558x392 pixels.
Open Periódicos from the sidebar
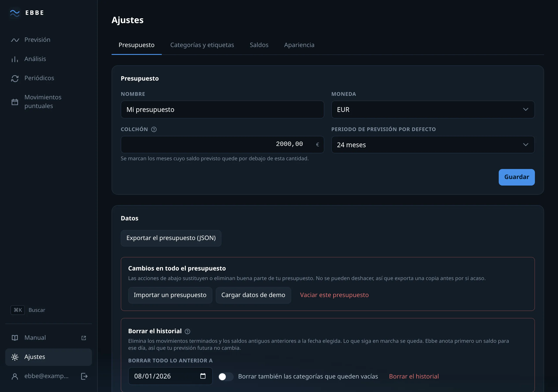(x=49, y=78)
